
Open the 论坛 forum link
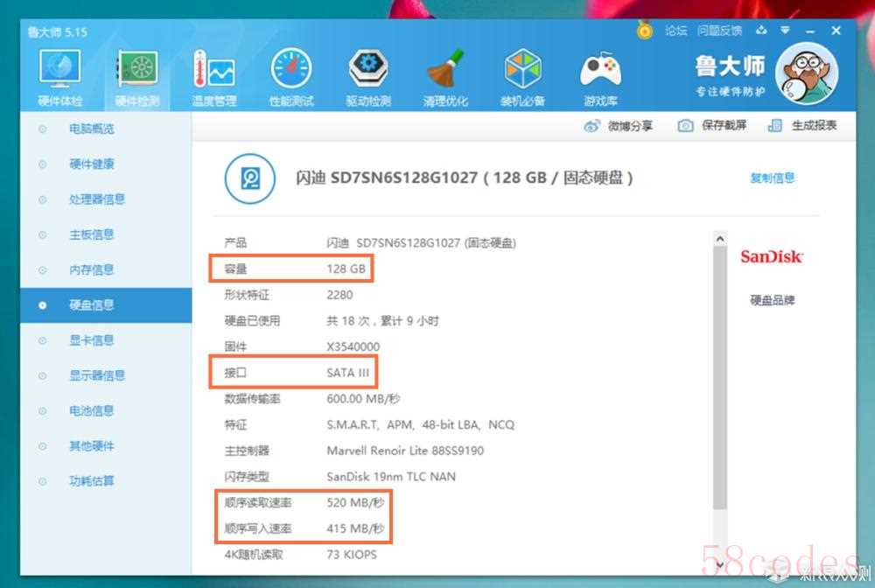click(675, 31)
